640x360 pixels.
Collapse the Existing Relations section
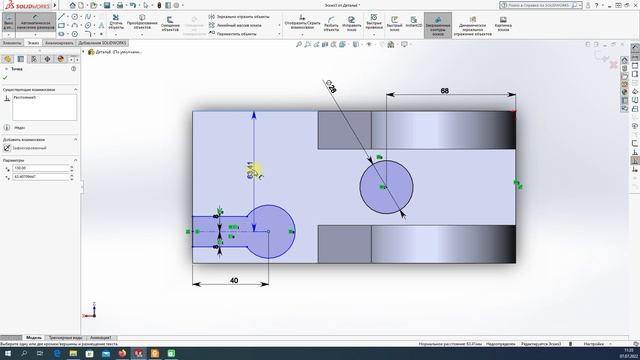76,89
